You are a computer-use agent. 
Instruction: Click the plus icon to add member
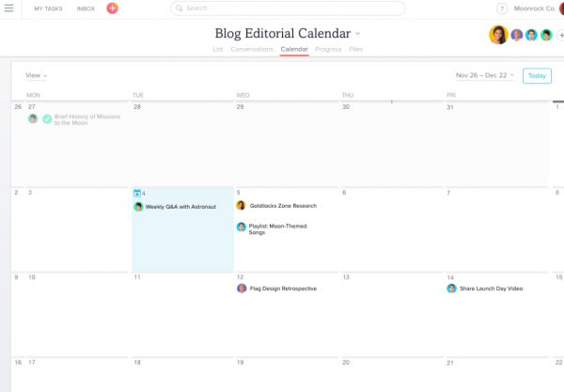click(x=560, y=35)
